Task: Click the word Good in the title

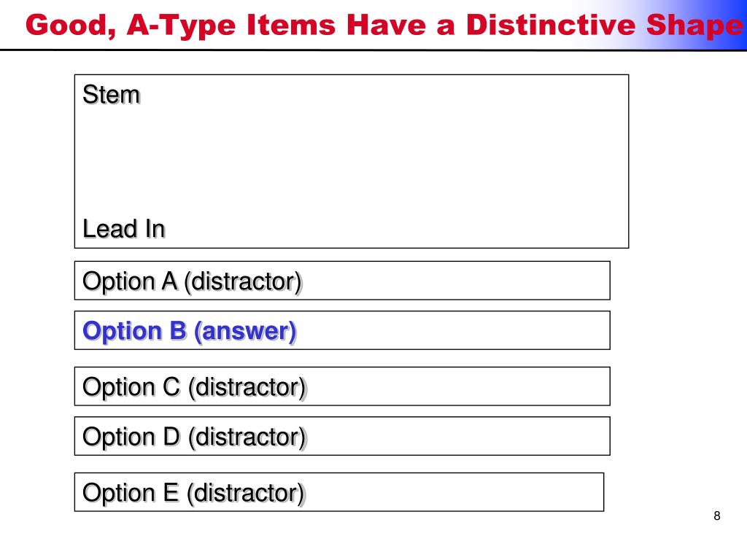Action: click(x=71, y=26)
